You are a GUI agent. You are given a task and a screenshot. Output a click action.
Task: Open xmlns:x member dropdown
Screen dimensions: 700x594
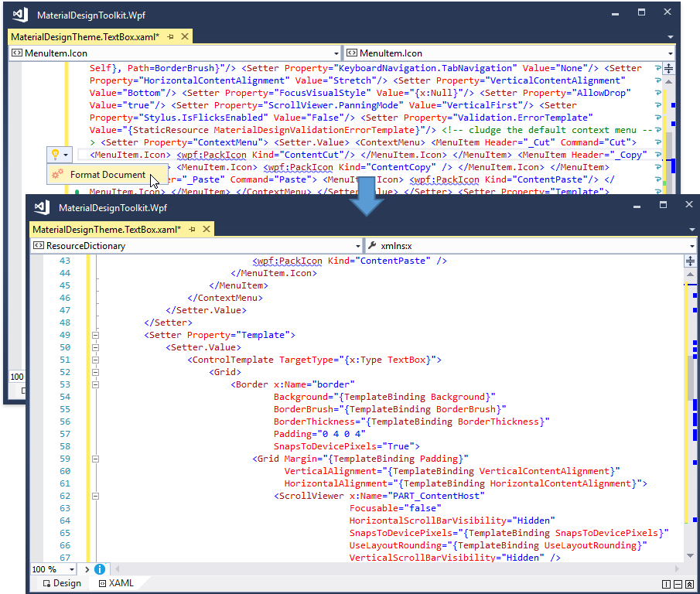pos(692,246)
